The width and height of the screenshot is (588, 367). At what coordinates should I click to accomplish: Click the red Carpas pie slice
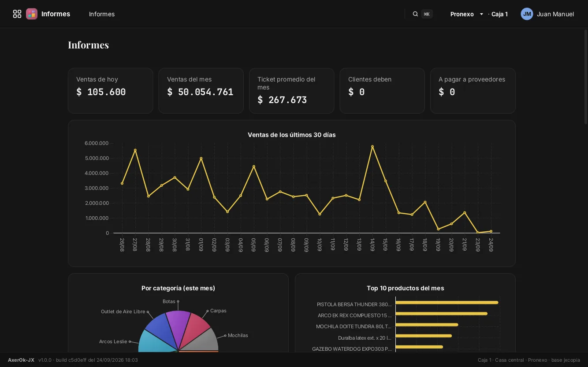pos(194,330)
